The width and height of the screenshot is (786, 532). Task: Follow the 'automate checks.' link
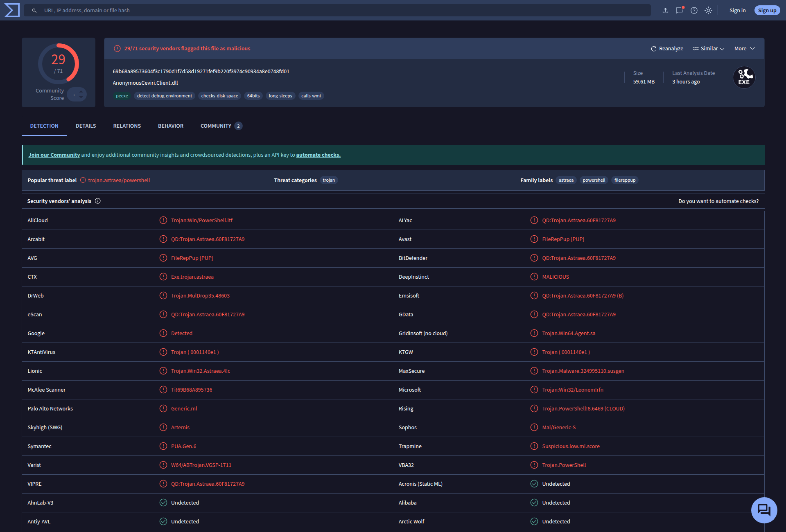[x=318, y=155]
